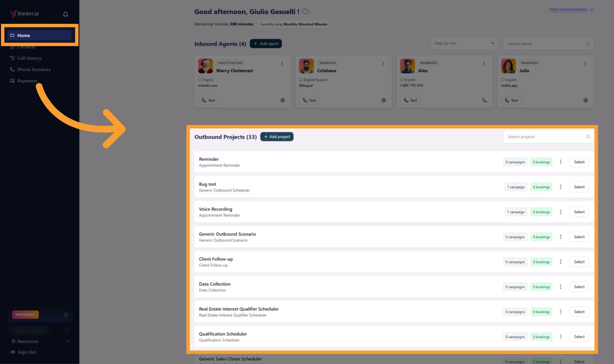
Task: Focus the Search agents field
Action: pyautogui.click(x=548, y=43)
